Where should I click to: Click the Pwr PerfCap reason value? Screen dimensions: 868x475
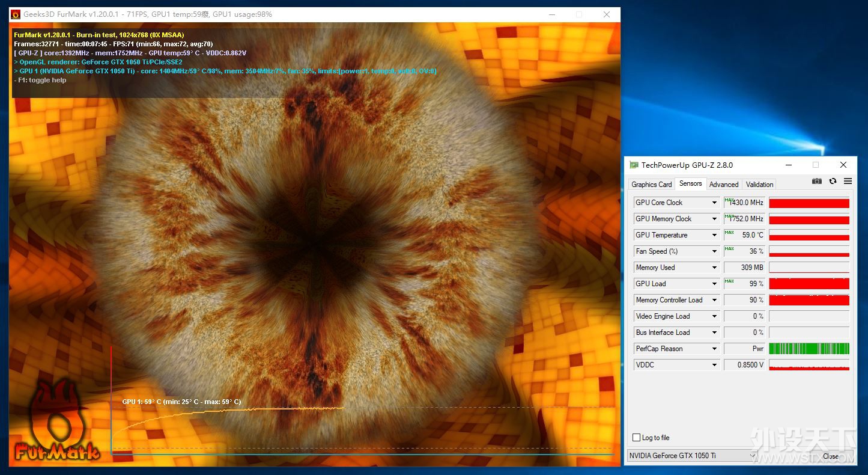[x=744, y=349]
